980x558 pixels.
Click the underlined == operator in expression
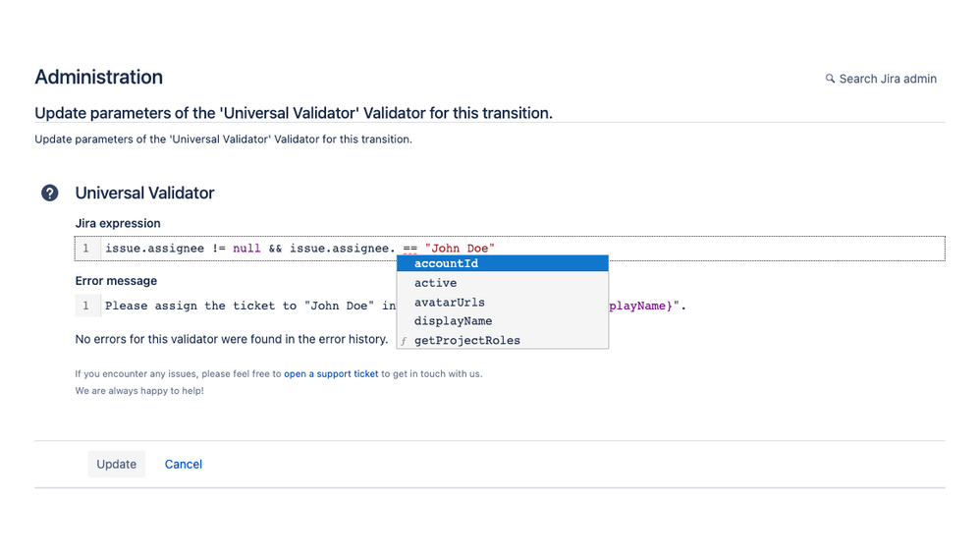[410, 249]
